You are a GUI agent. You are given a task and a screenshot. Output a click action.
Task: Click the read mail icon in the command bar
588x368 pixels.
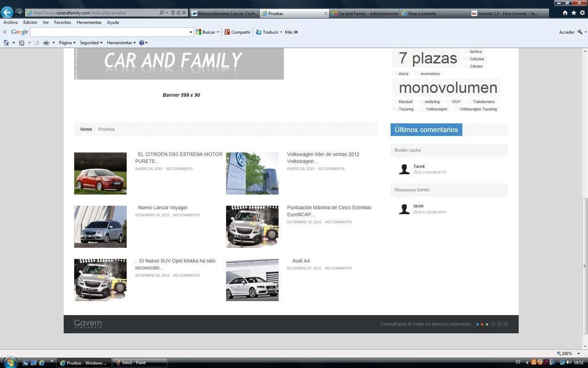pyautogui.click(x=36, y=43)
